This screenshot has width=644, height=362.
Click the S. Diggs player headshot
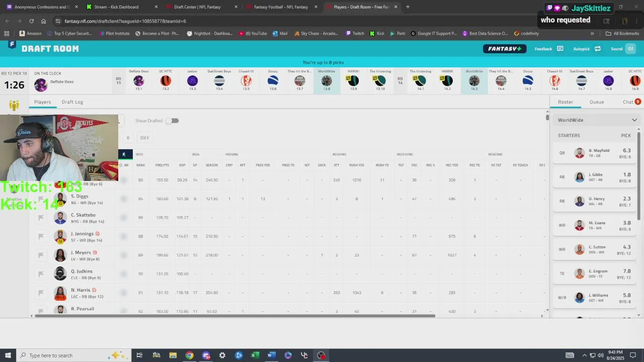[x=60, y=199]
